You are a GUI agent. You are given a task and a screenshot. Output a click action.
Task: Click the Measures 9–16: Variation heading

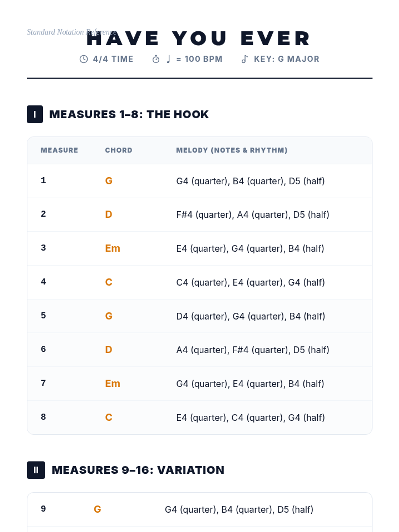pos(138,470)
